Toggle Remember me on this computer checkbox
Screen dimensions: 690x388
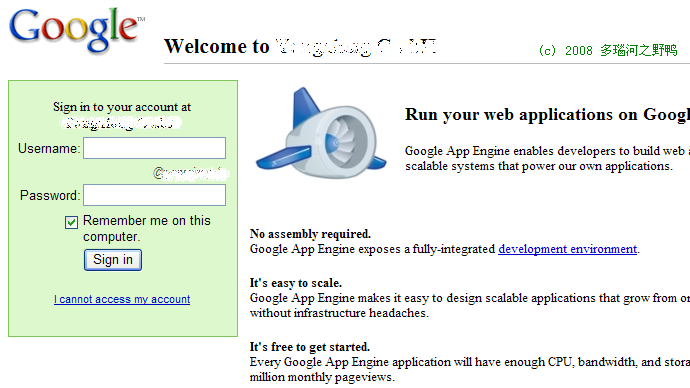(71, 222)
